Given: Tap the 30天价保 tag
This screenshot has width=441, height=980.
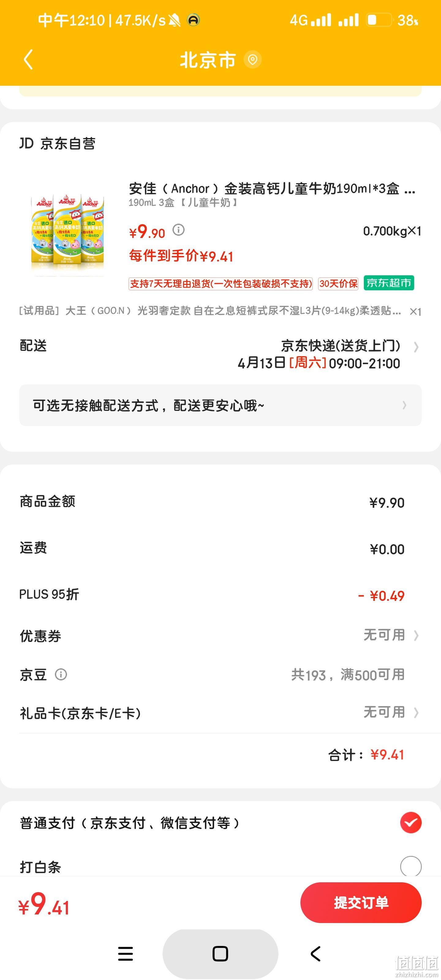Looking at the screenshot, I should click(338, 283).
